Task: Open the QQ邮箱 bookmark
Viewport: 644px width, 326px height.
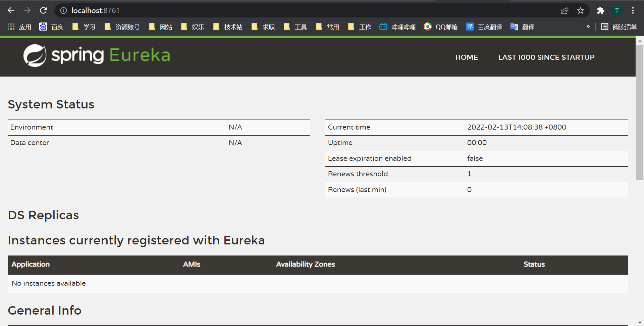Action: point(440,27)
